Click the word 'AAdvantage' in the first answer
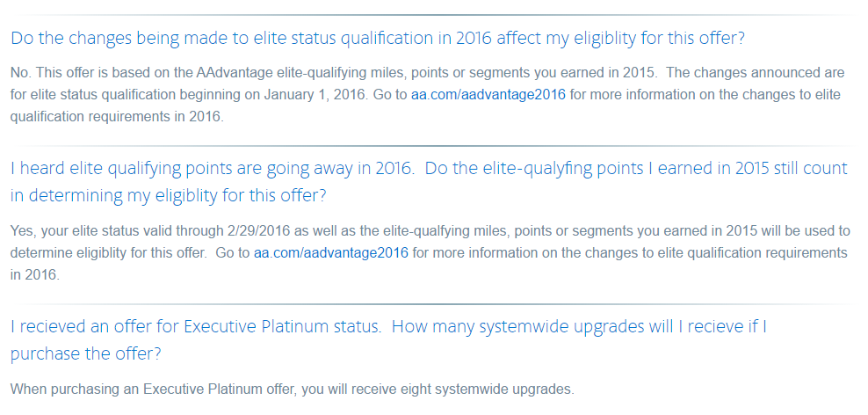The image size is (868, 415). coord(230,73)
